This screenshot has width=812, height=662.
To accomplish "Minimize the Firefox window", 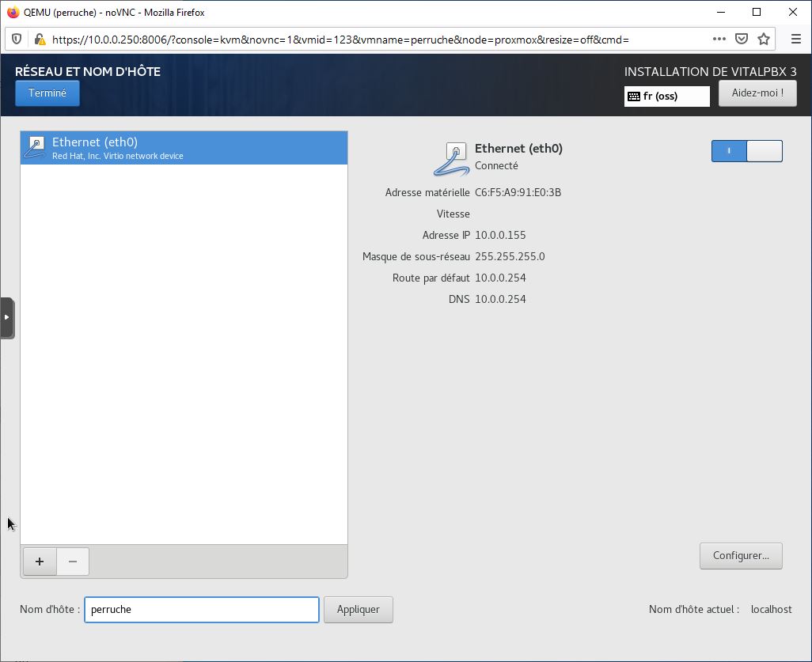I will (x=720, y=12).
